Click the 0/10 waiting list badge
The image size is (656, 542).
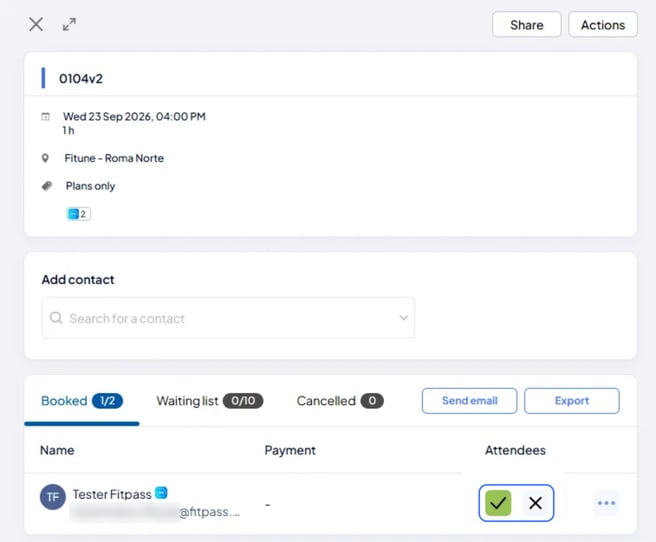click(x=243, y=401)
